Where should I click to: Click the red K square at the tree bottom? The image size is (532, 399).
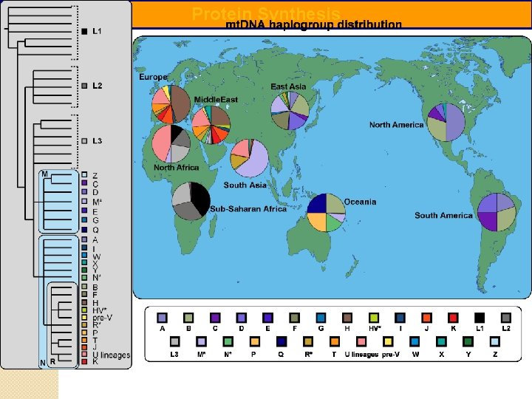(x=84, y=361)
